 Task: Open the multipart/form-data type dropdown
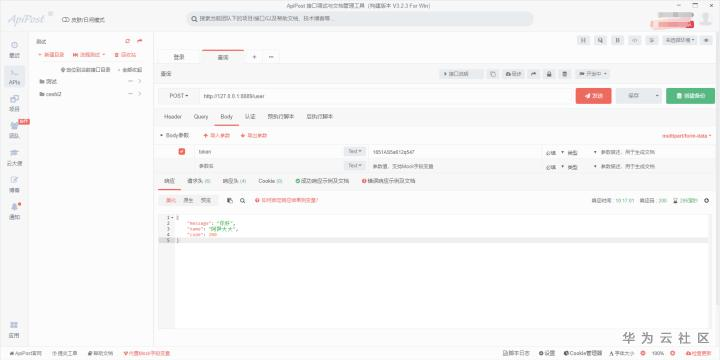click(x=686, y=135)
